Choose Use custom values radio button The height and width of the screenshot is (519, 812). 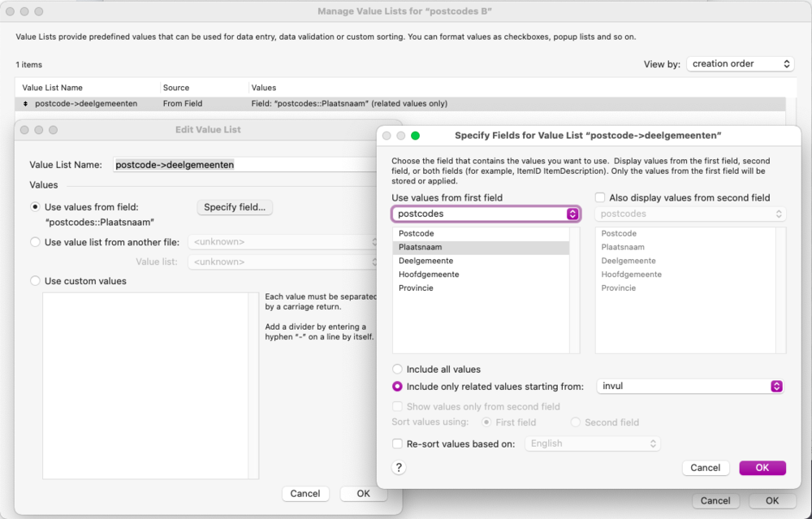(x=35, y=281)
